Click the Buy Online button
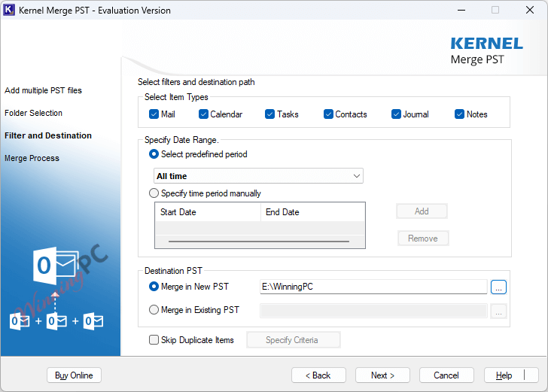 (74, 375)
